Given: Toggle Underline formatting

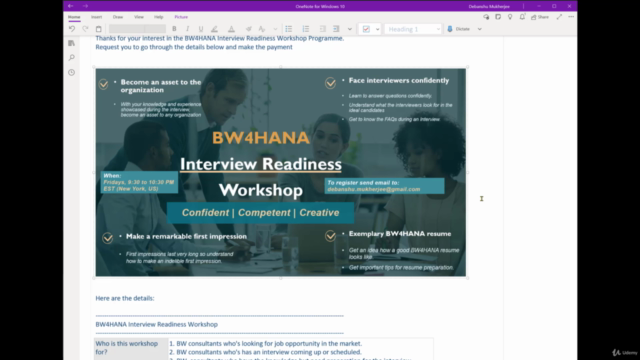Looking at the screenshot, I should point(201,29).
